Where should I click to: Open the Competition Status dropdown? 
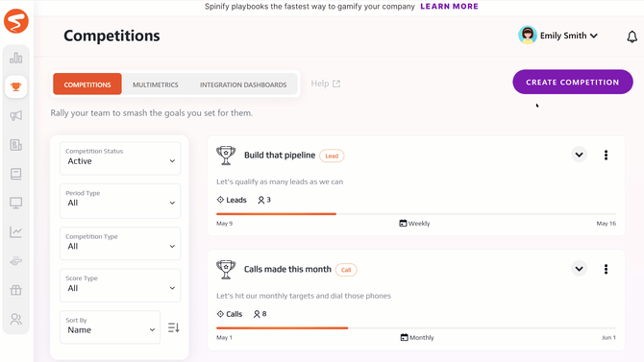coord(120,158)
